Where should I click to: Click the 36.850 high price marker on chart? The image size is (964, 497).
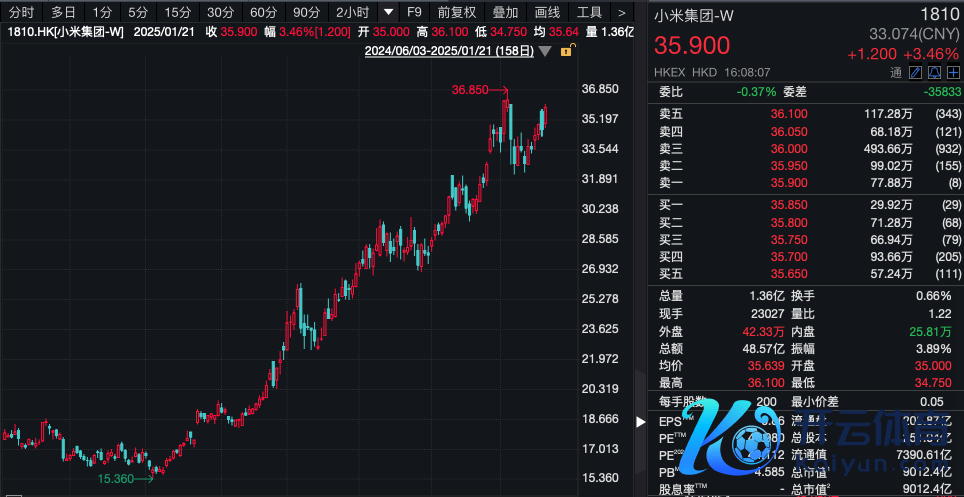(x=470, y=90)
